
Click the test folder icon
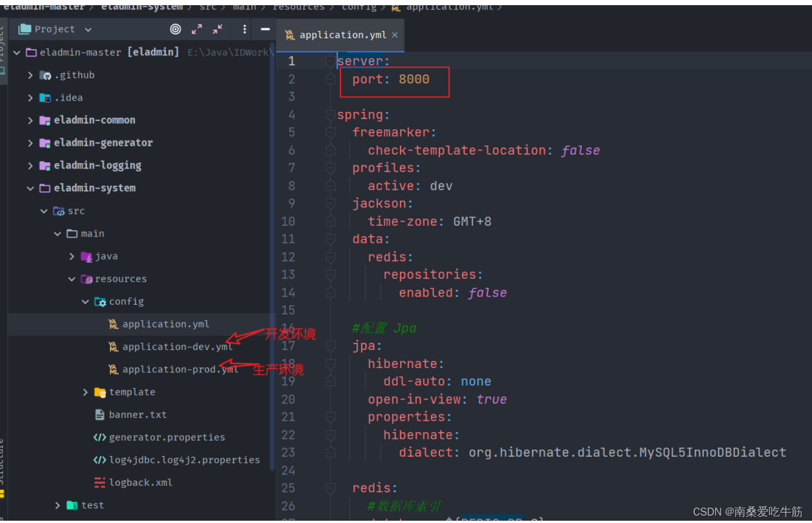coord(72,505)
